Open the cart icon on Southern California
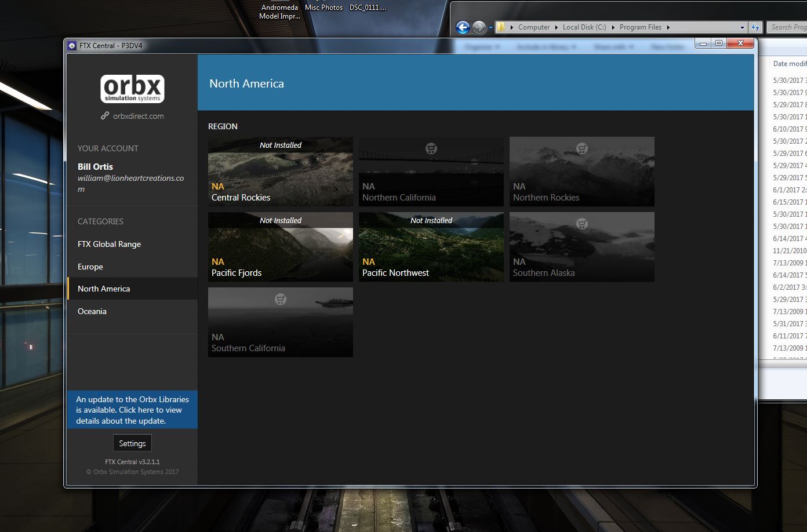The height and width of the screenshot is (532, 807). (280, 299)
